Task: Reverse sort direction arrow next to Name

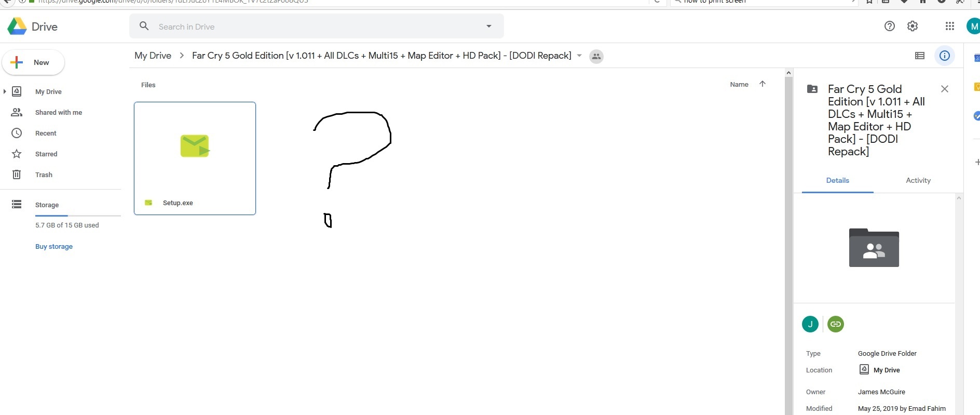Action: click(x=762, y=84)
